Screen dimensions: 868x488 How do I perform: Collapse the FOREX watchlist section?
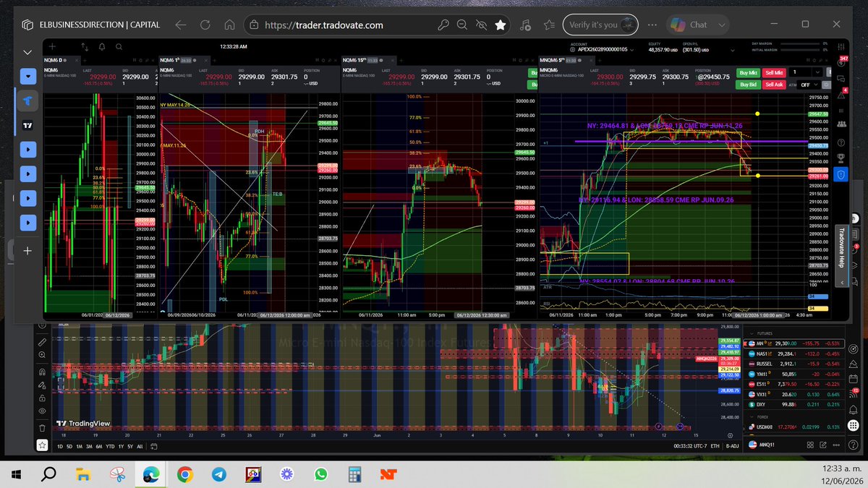(752, 416)
